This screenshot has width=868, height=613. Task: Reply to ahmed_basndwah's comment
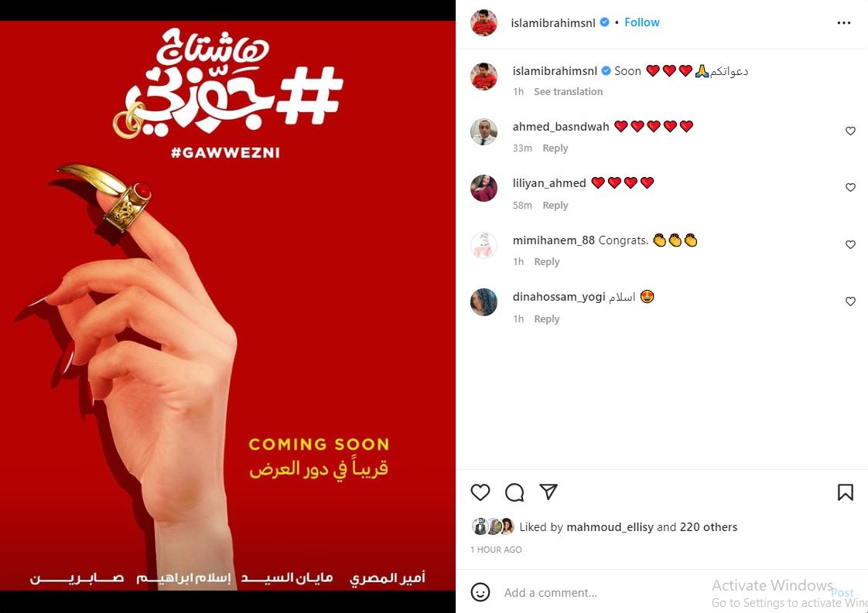(x=555, y=148)
